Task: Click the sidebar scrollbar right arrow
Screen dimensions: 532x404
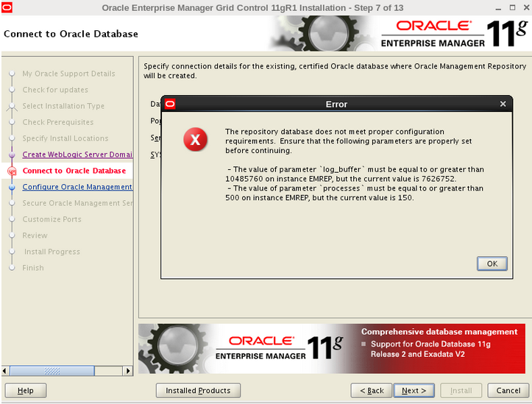Action: (x=128, y=371)
